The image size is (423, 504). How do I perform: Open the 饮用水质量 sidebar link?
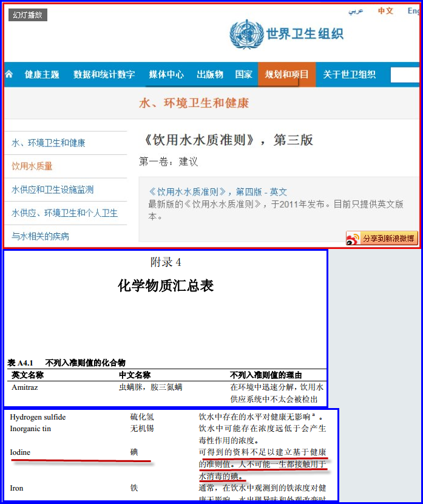32,166
